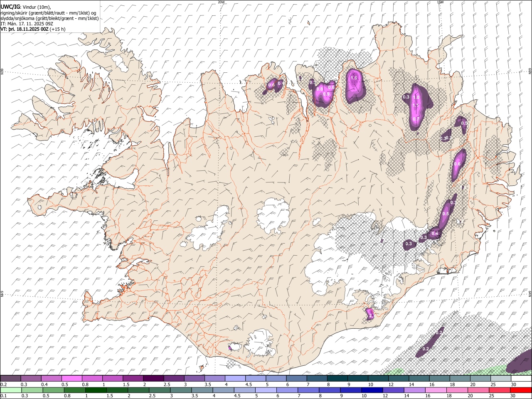This screenshot has height=399, width=532.
Task: Click the lower legend swatch starting at 4
Action: [223, 390]
